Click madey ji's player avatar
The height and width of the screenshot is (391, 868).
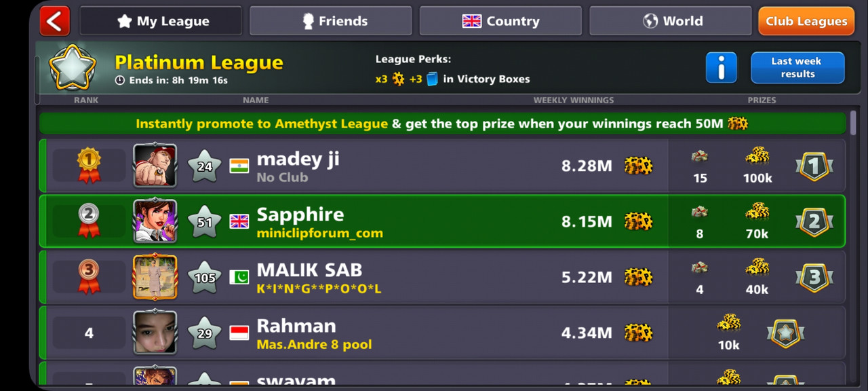tap(155, 165)
